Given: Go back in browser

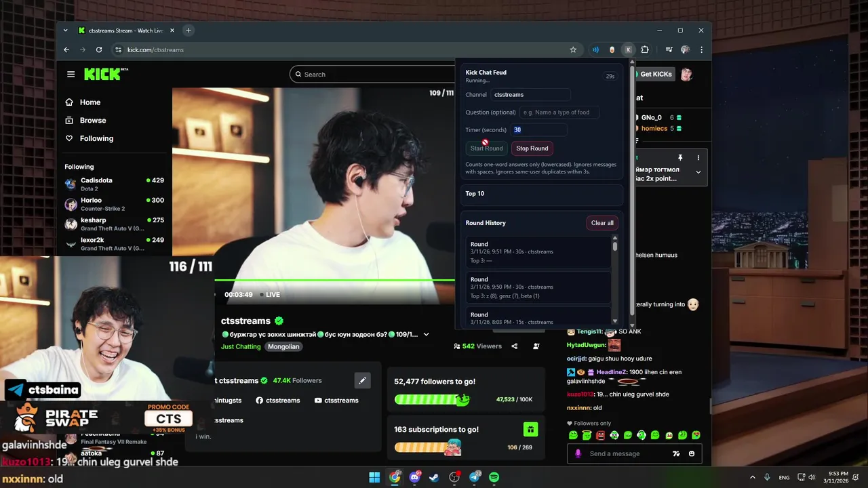Looking at the screenshot, I should (66, 49).
